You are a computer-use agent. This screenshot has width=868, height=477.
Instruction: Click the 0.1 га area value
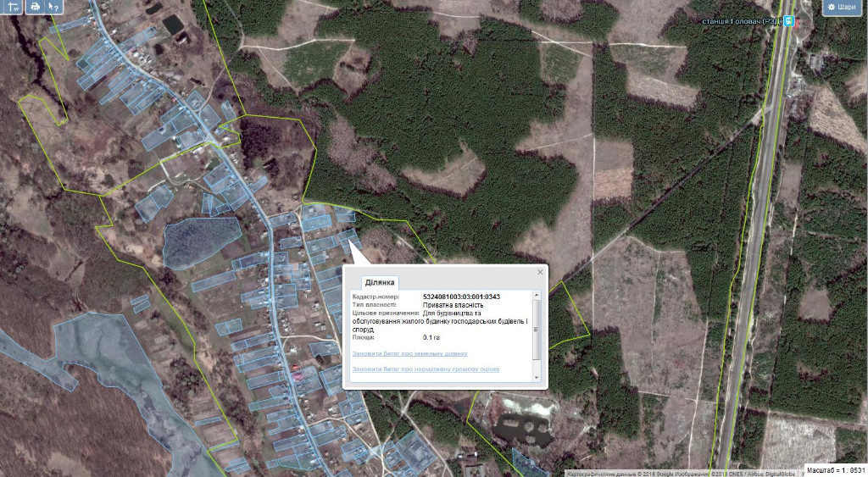point(431,337)
